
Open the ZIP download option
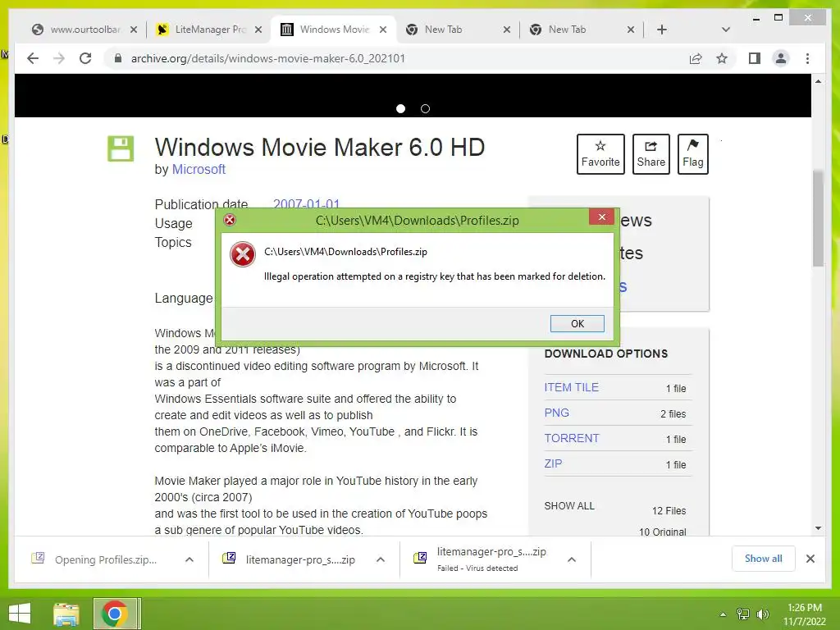pyautogui.click(x=554, y=463)
